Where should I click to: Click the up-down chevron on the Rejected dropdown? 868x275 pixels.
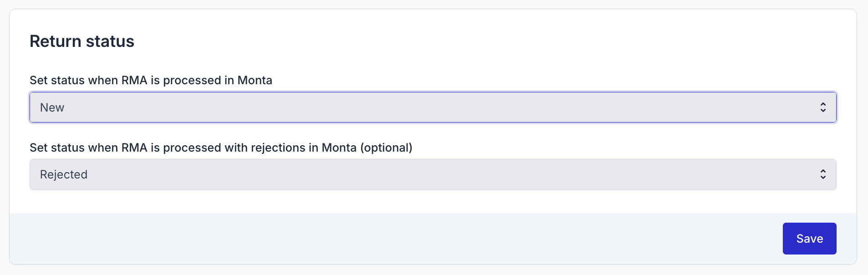[x=823, y=174]
